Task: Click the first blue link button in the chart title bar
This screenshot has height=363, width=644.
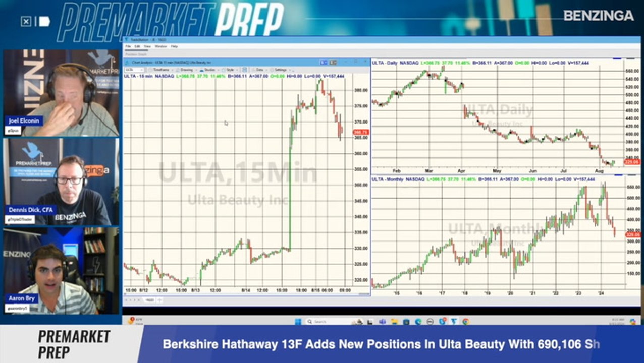Action: (x=324, y=62)
